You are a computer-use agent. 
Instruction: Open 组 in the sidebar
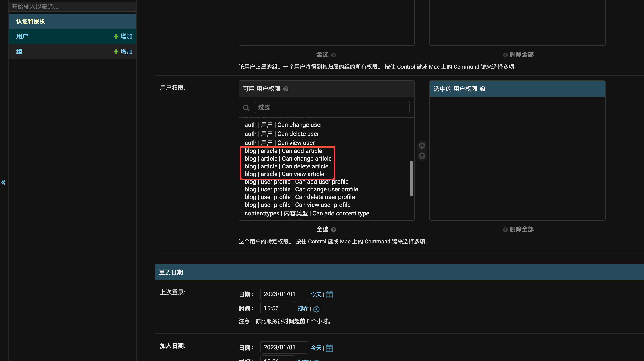point(19,52)
